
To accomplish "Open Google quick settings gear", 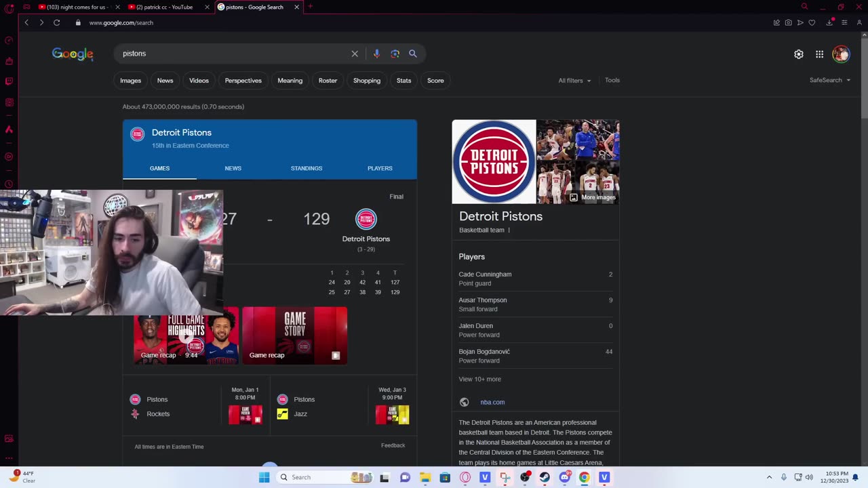I will click(x=799, y=54).
